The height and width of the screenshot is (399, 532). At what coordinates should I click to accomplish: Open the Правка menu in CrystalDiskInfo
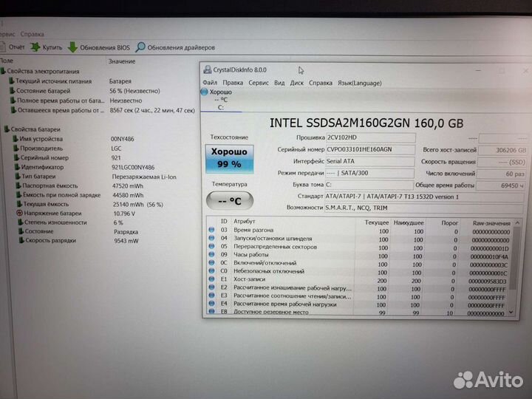(233, 83)
